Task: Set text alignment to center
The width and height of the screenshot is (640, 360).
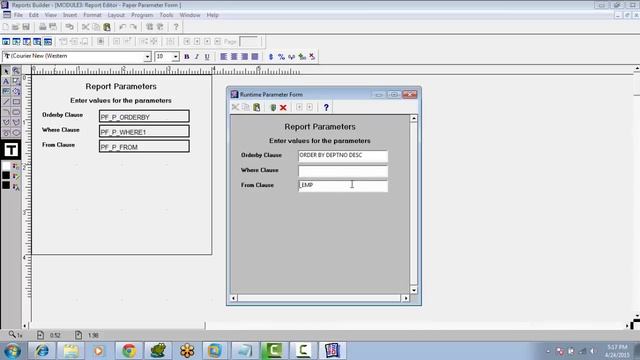Action: 234,57
